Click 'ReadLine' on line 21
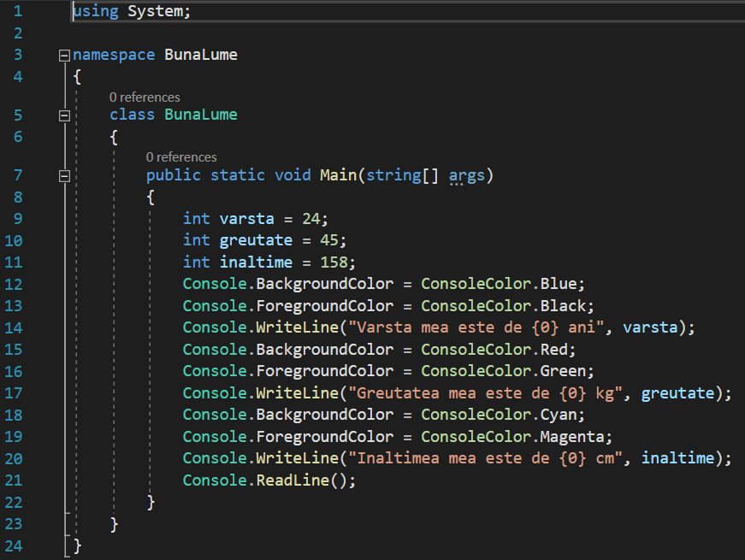 [293, 480]
